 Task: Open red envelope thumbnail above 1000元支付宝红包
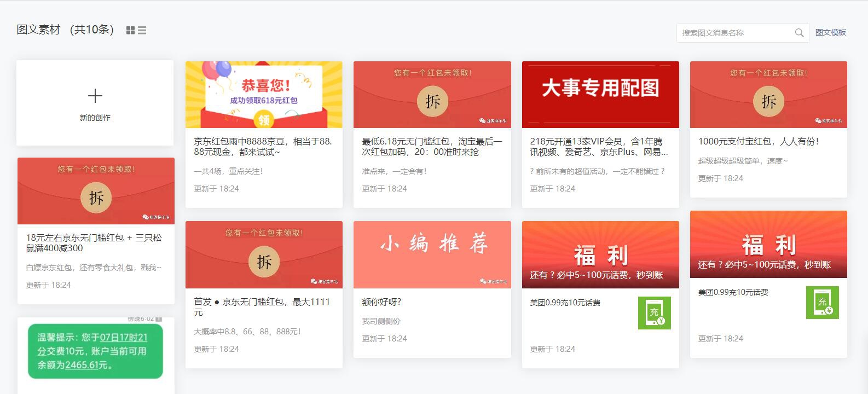coord(768,95)
